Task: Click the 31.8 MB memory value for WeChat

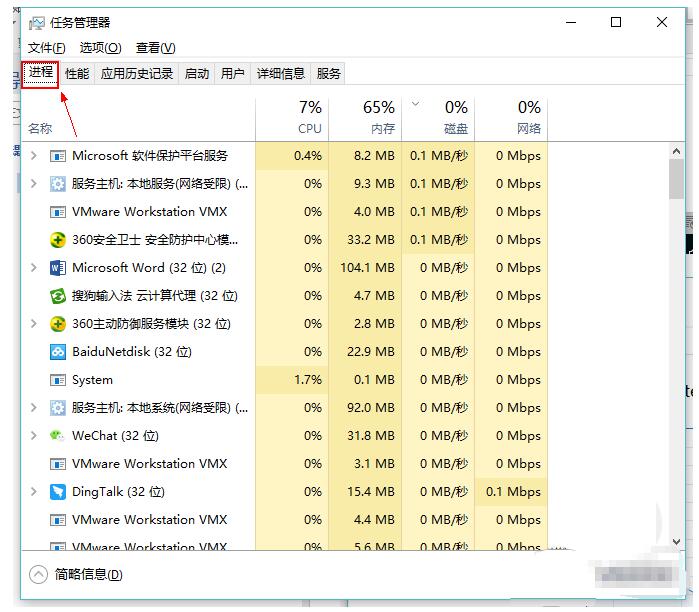Action: click(x=371, y=436)
